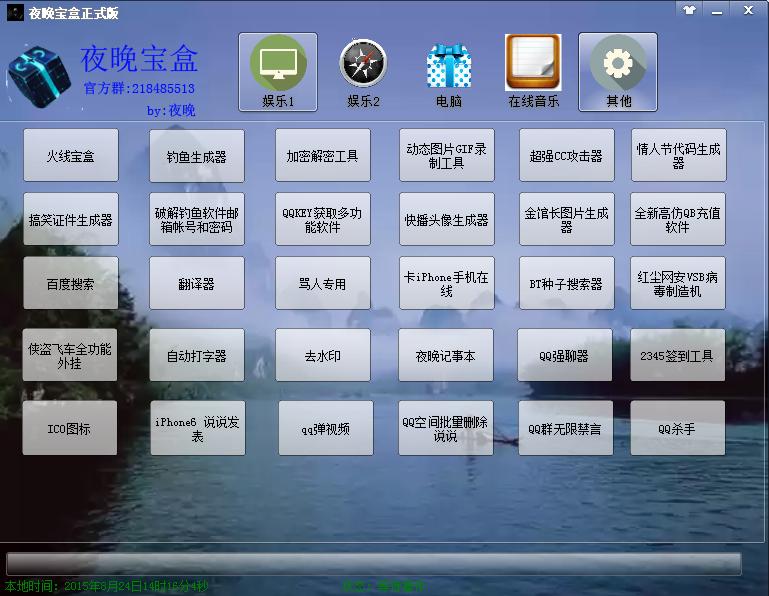Launch BT种子搜索器
Screen dimensions: 769x596
566,283
